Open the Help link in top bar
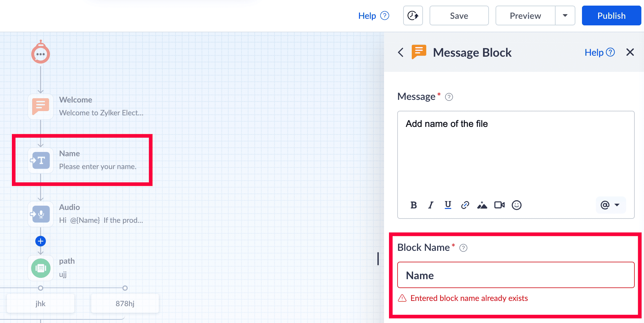Viewport: 644px width, 323px height. point(373,15)
